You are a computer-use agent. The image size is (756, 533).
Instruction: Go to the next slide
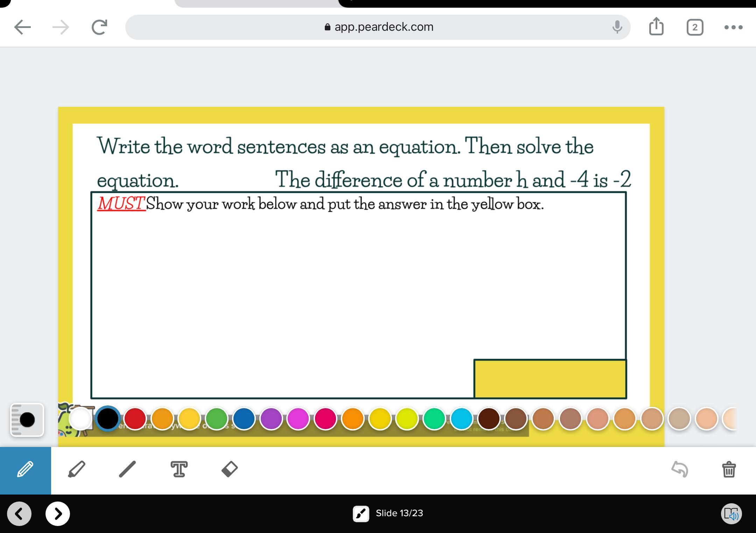click(x=58, y=514)
